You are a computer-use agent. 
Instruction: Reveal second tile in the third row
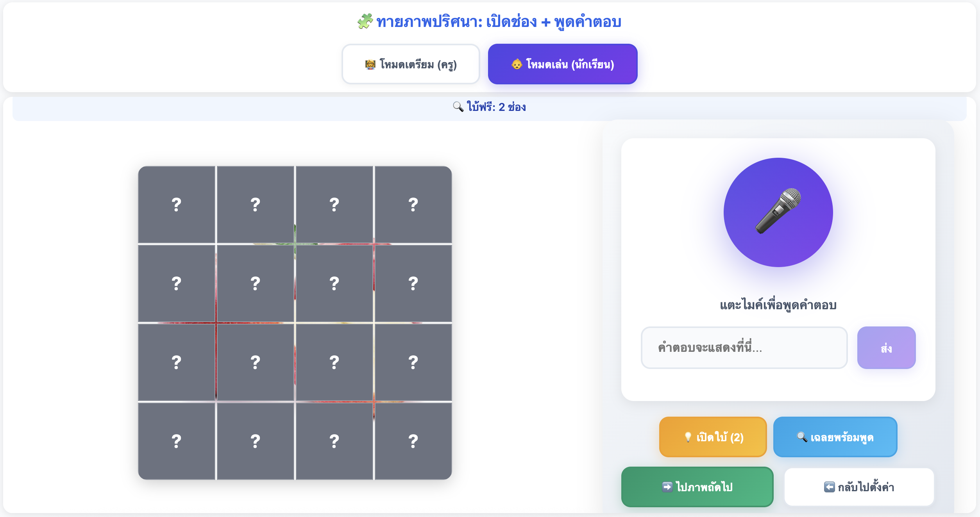pyautogui.click(x=256, y=362)
